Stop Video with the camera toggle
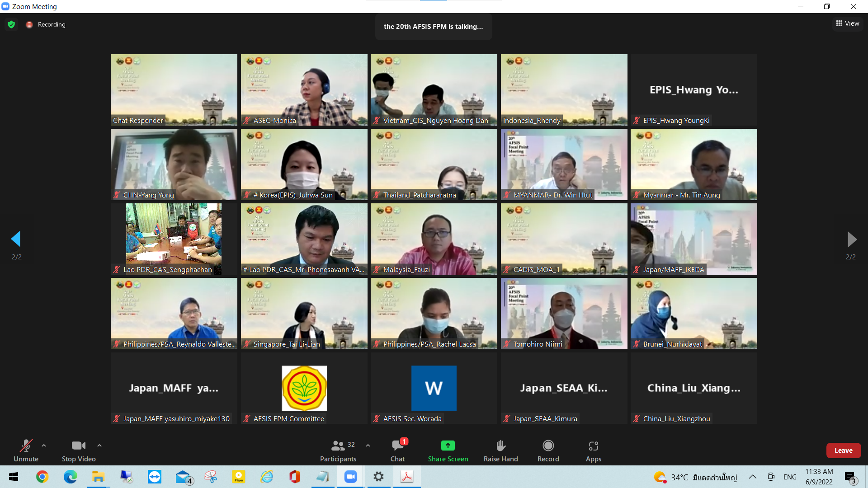This screenshot has height=488, width=868. (79, 450)
